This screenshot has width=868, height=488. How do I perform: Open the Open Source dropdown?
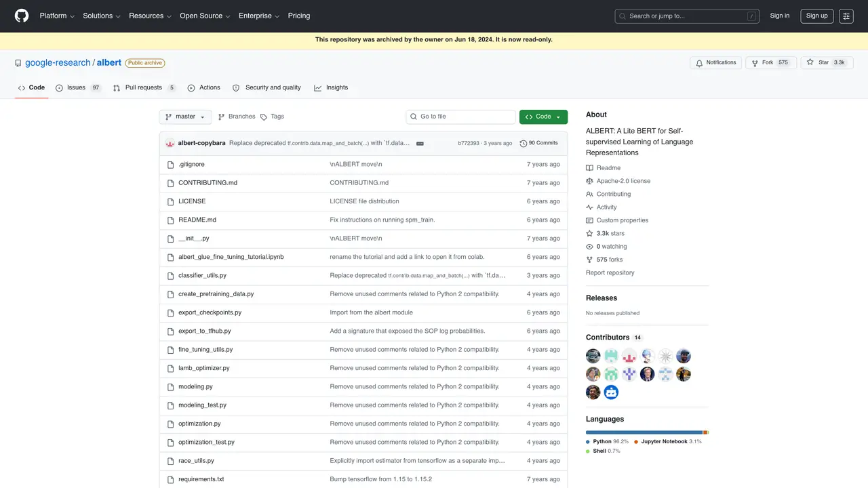205,16
